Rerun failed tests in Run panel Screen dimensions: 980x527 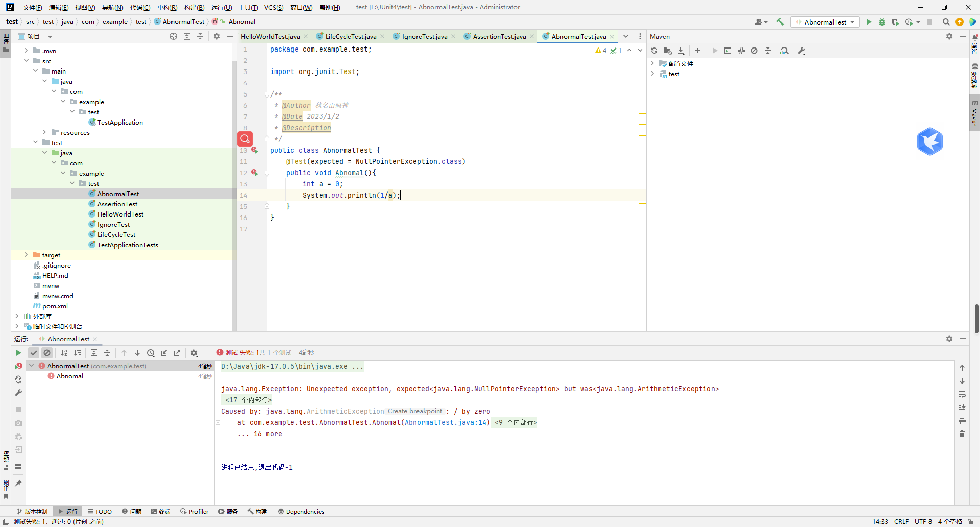tap(18, 366)
